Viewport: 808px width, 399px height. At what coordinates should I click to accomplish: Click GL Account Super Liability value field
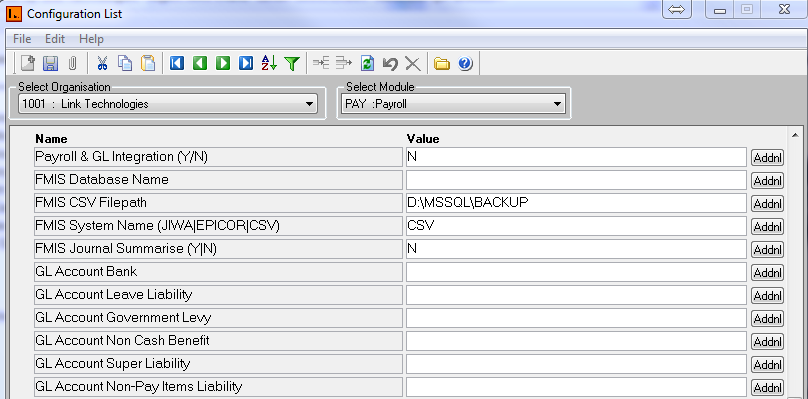point(576,363)
